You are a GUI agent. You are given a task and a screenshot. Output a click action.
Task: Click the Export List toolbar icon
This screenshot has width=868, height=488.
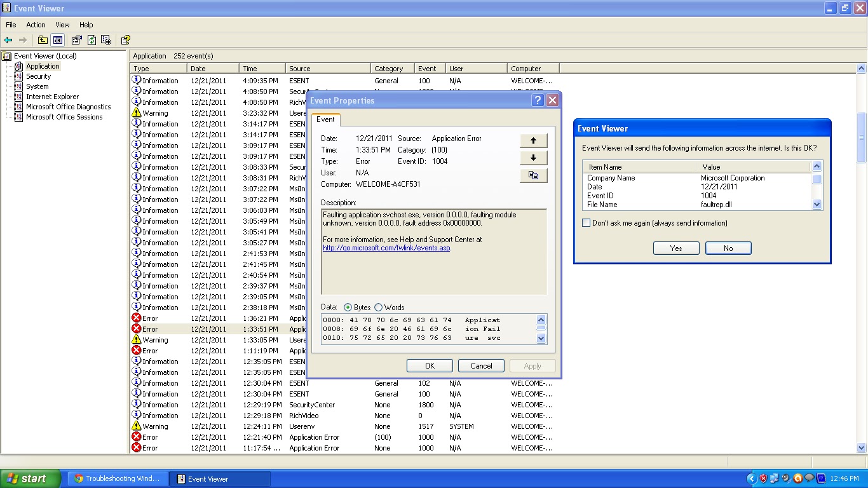click(x=106, y=39)
